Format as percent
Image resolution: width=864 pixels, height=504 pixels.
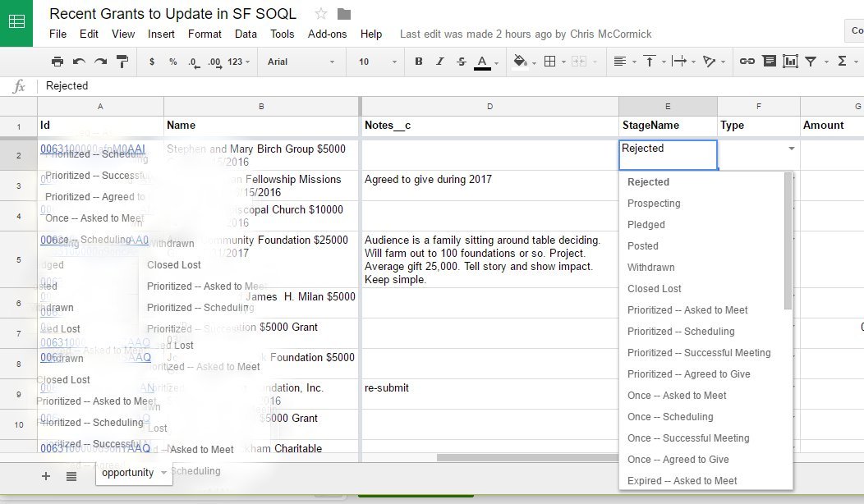(173, 62)
